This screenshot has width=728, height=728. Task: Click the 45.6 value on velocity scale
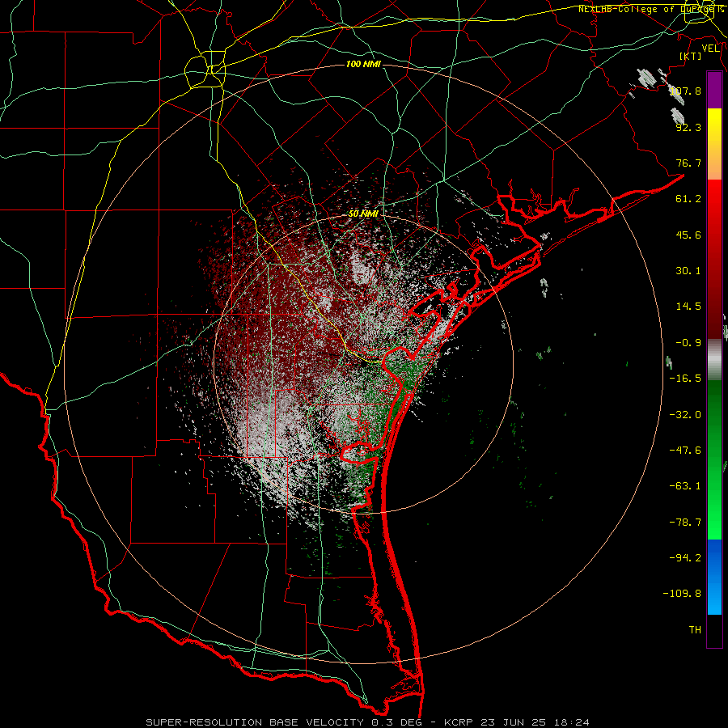[688, 235]
